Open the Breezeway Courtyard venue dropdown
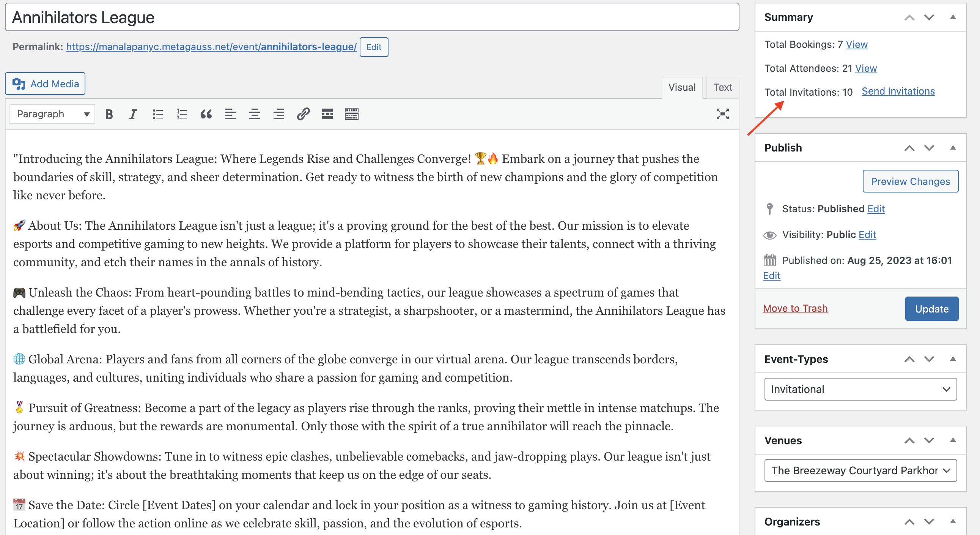The width and height of the screenshot is (980, 535). coord(860,471)
